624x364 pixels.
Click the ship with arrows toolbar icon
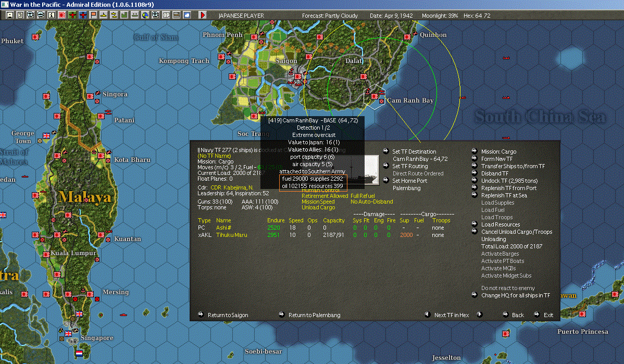point(134,15)
